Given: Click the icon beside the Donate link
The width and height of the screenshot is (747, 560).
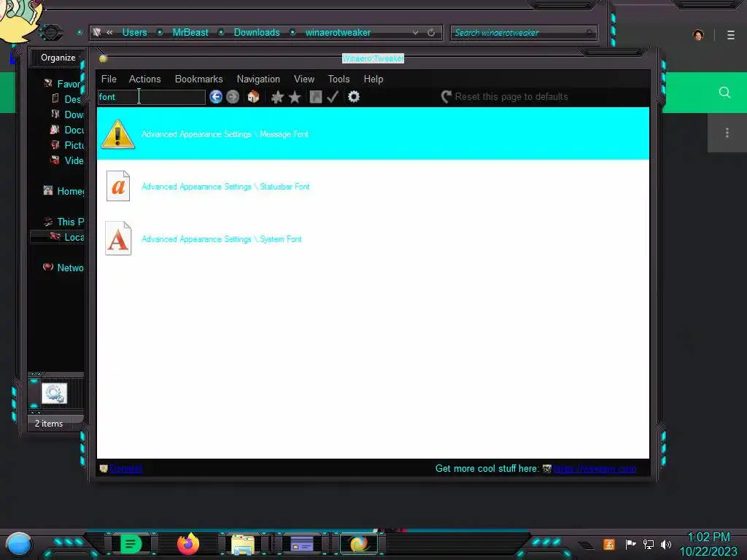Looking at the screenshot, I should tap(104, 469).
